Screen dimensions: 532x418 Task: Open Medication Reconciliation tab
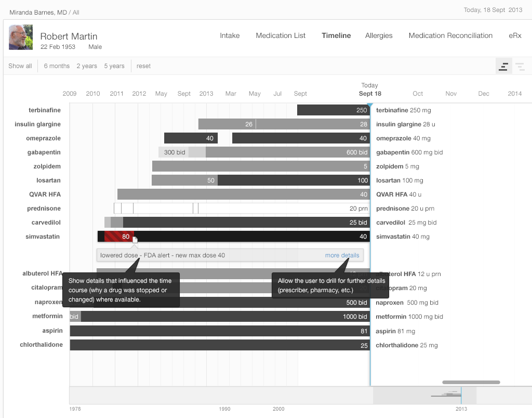pos(450,36)
